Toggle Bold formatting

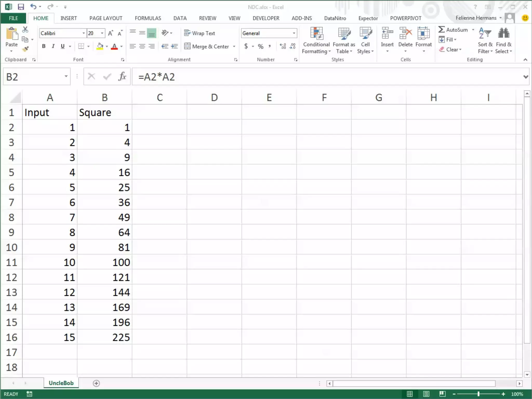pos(44,46)
